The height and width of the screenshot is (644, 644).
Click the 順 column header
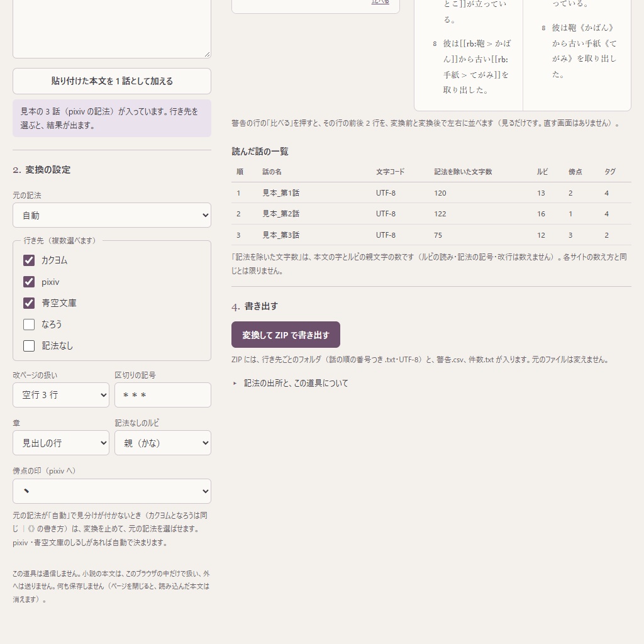pos(240,172)
